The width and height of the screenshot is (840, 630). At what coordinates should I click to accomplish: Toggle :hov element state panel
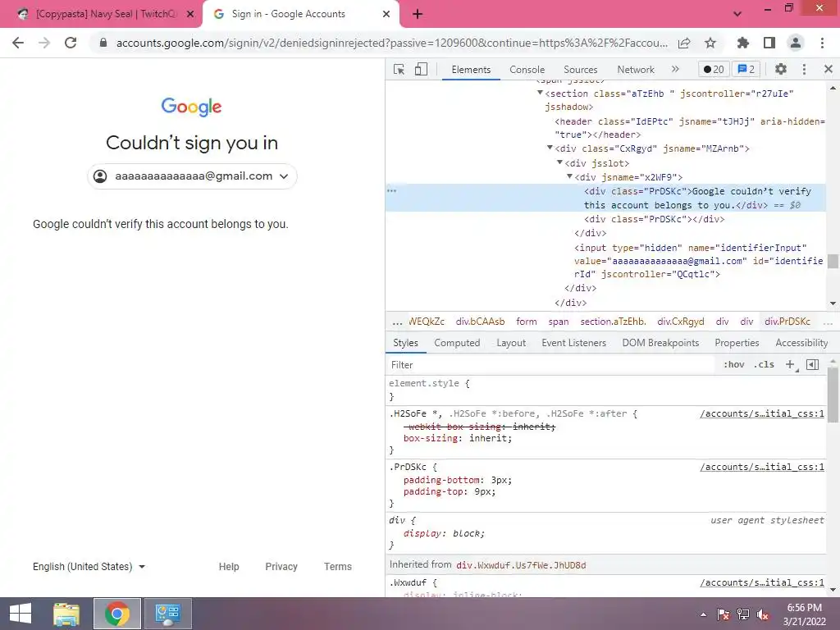coord(733,365)
